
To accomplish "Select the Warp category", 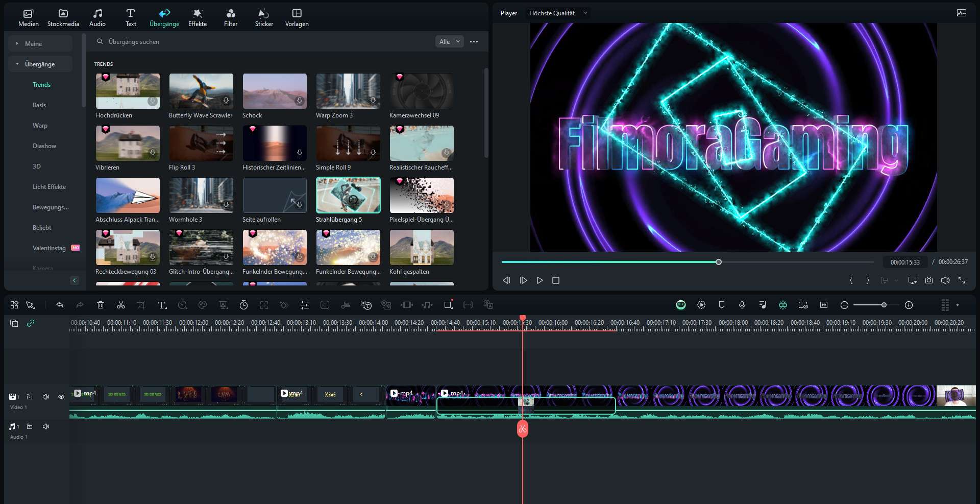I will 40,126.
